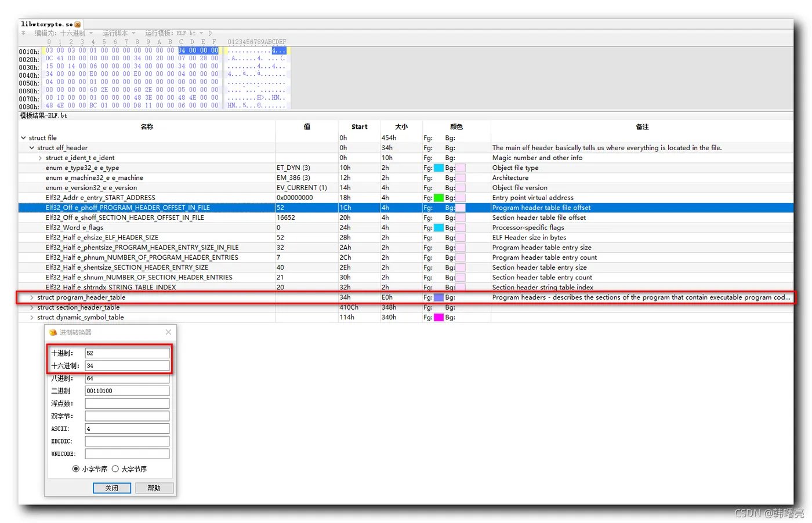Click the 名称 column header
This screenshot has height=523, width=812.
147,126
